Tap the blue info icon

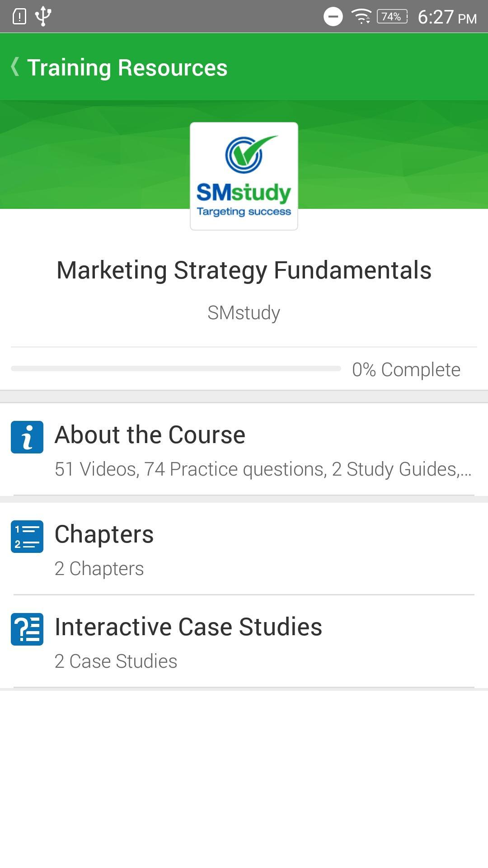27,437
